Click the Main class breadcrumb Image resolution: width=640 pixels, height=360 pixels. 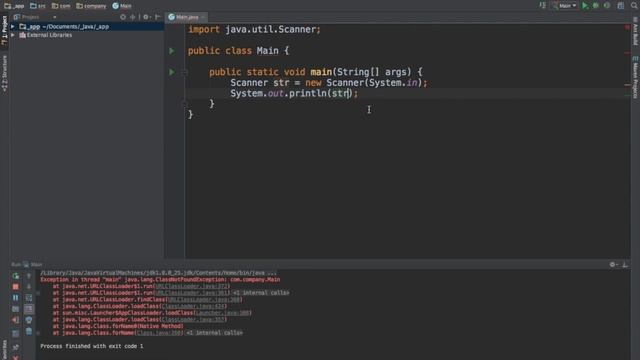click(x=122, y=6)
